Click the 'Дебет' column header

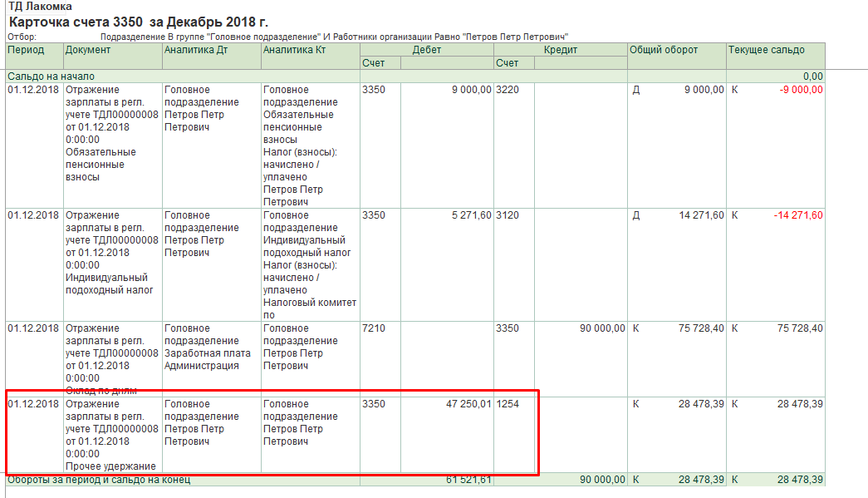pos(426,50)
